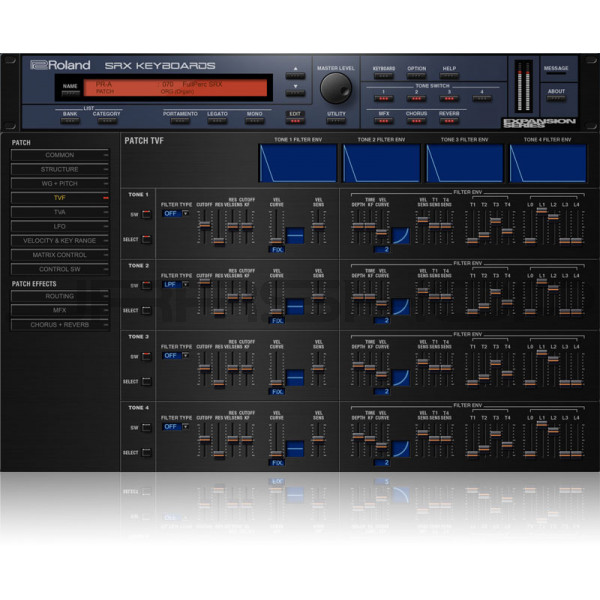The width and height of the screenshot is (600, 600).
Task: Open the MATRIX CONTROL page
Action: click(x=60, y=255)
